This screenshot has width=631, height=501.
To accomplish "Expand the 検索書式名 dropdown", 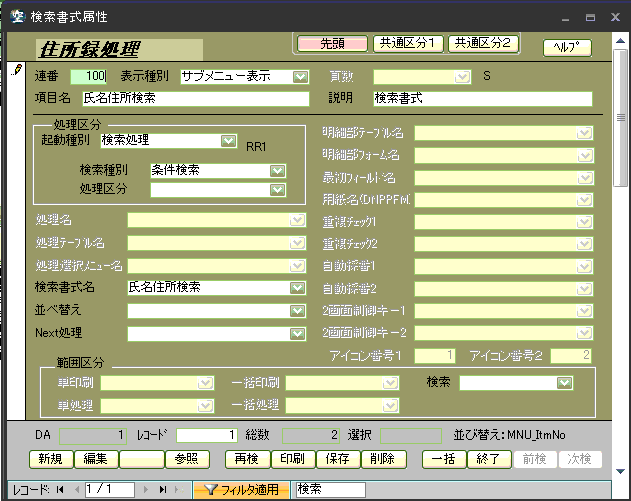I will pyautogui.click(x=298, y=287).
